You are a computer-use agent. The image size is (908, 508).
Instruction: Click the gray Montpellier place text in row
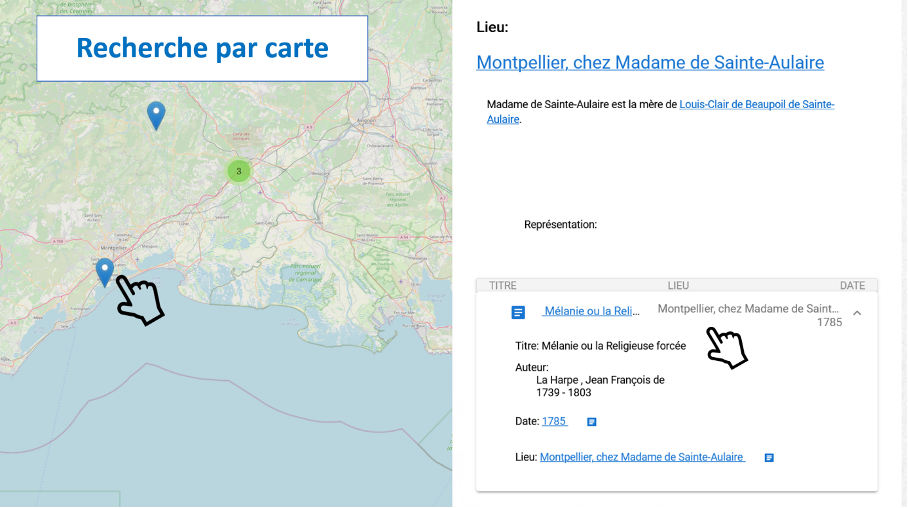748,309
